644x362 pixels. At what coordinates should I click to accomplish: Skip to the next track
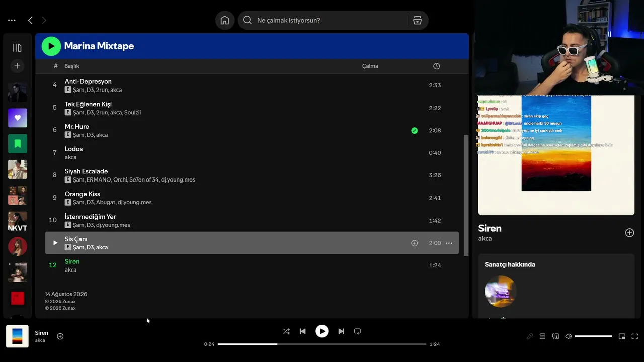[x=341, y=331]
